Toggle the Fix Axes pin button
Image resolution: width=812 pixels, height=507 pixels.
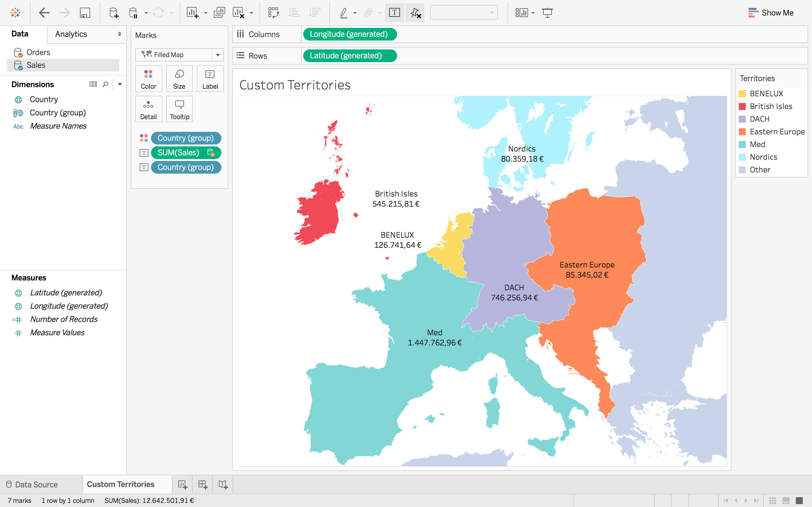pos(415,13)
